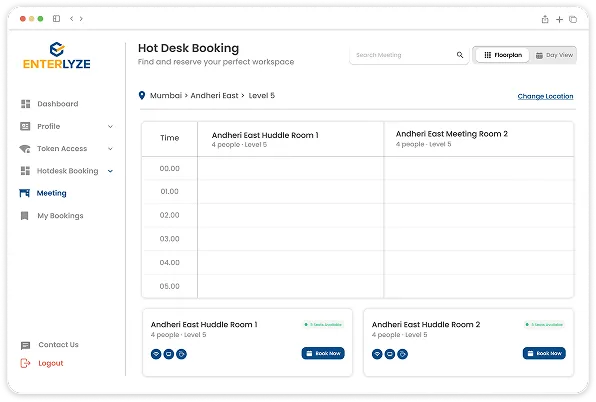This screenshot has height=402, width=596.
Task: Open a new tab with plus icon
Action: pos(560,19)
